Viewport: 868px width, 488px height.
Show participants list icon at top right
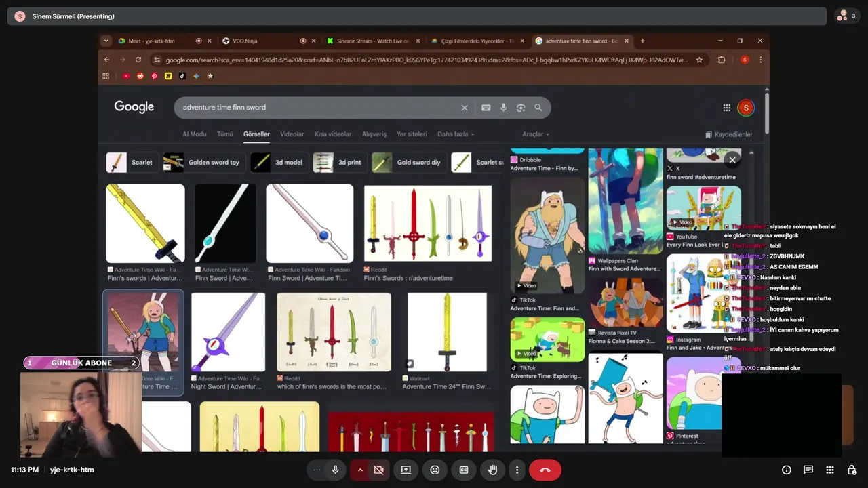coord(846,16)
